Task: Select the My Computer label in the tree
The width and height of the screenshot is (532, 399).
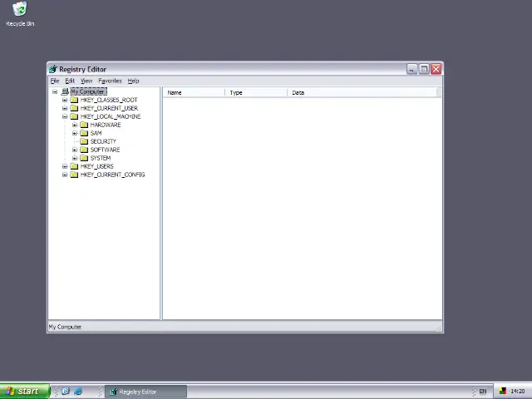Action: pyautogui.click(x=88, y=91)
